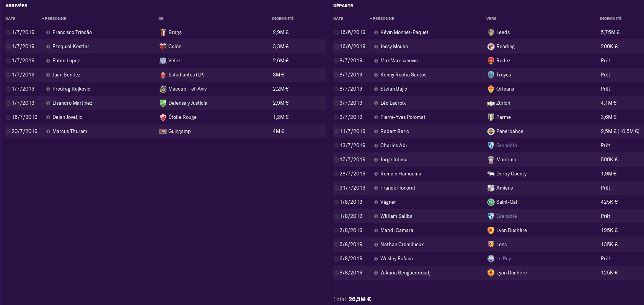Click the Le Puy club crest
This screenshot has height=305, width=644.
[491, 259]
